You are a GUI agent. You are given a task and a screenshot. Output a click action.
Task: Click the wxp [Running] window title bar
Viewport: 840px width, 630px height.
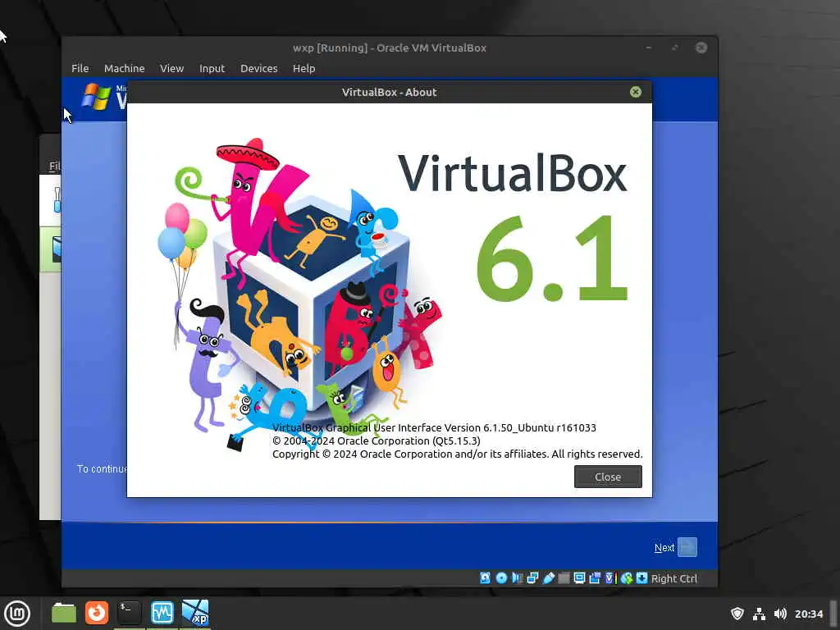point(390,48)
